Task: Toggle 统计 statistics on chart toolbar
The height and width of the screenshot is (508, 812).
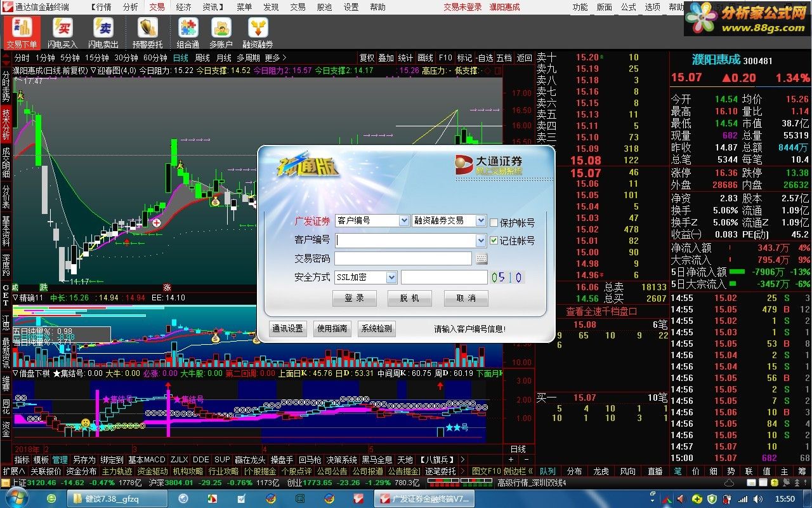Action: (405, 58)
